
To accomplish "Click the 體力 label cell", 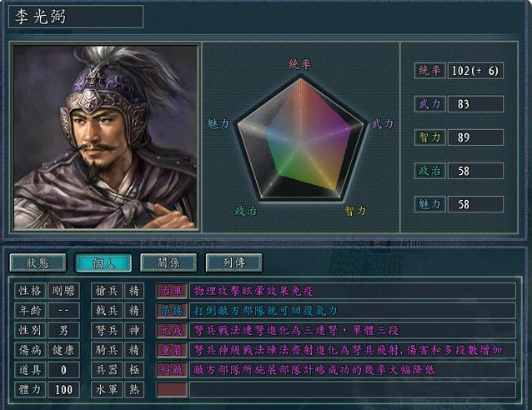I will (x=30, y=389).
